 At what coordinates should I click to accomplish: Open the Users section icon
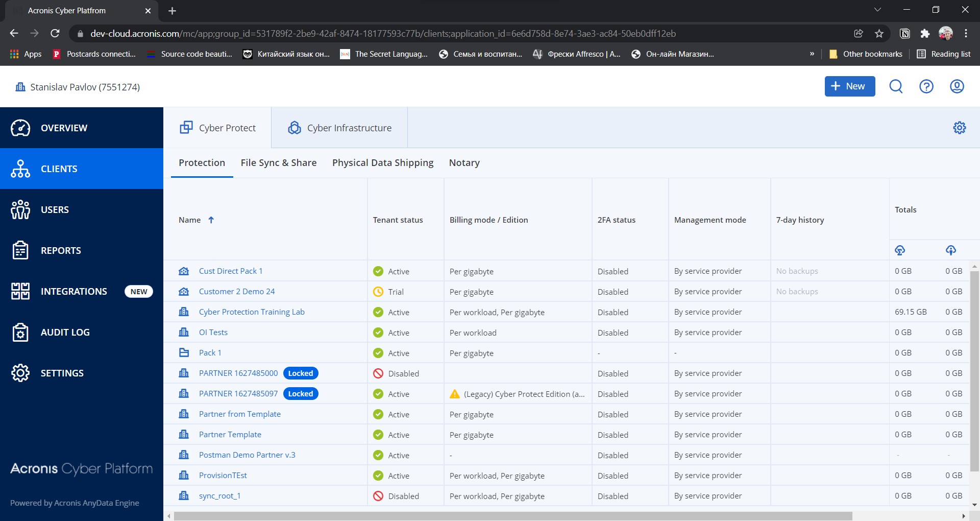tap(20, 209)
